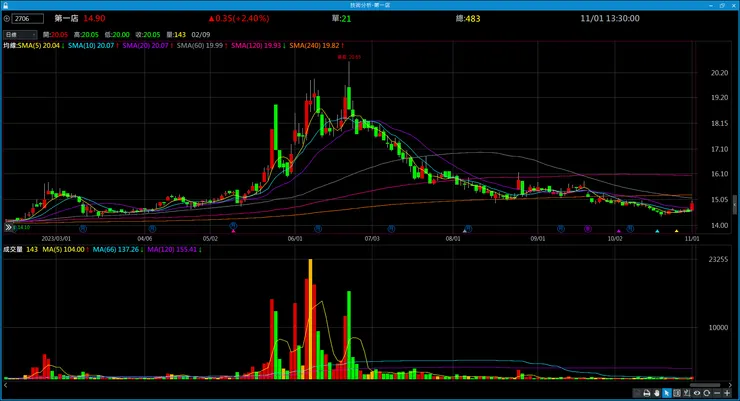Click the split-panel layout icon
The height and width of the screenshot is (401, 740).
point(677,393)
